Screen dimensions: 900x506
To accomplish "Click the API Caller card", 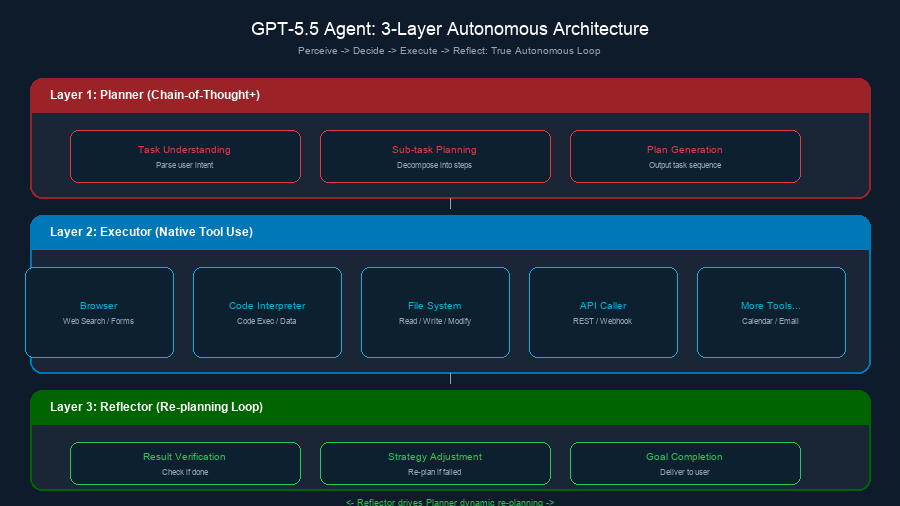I will [x=603, y=313].
